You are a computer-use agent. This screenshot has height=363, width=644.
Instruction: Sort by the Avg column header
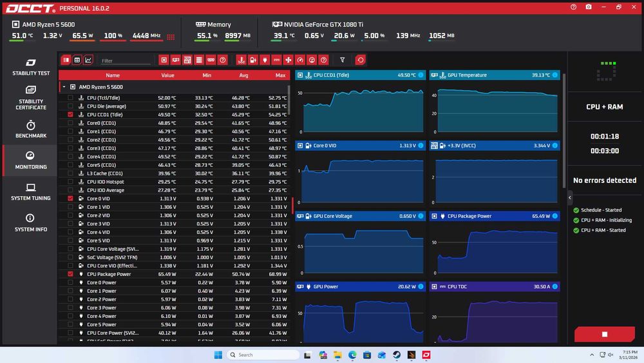coord(243,75)
